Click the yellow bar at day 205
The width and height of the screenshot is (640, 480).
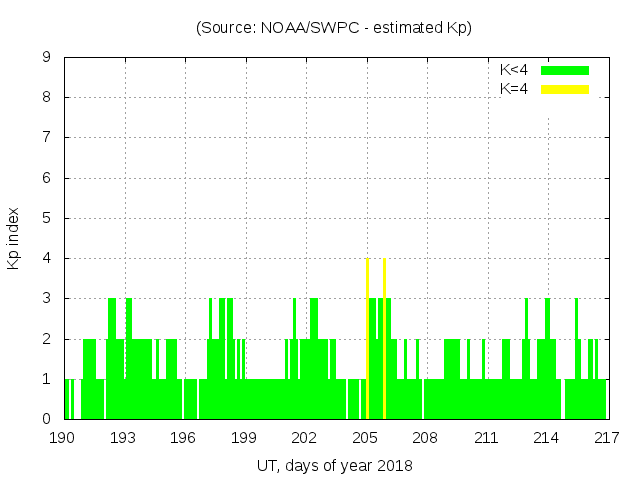tap(368, 338)
